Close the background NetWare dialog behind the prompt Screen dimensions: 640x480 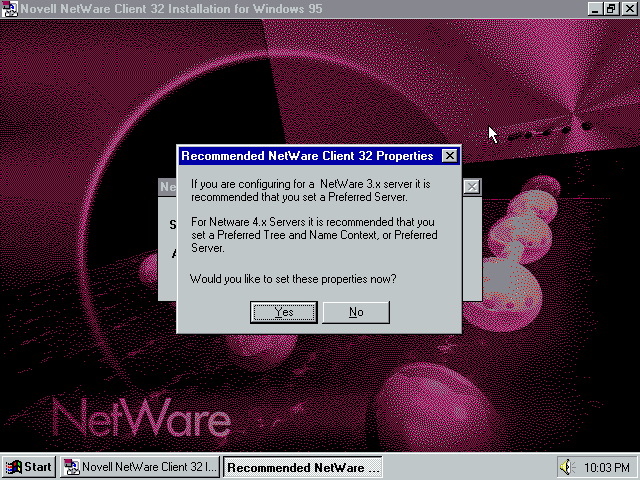[471, 187]
